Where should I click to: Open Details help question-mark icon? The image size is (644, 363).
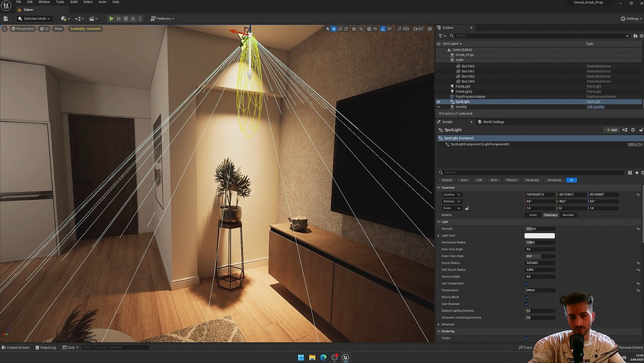[633, 129]
